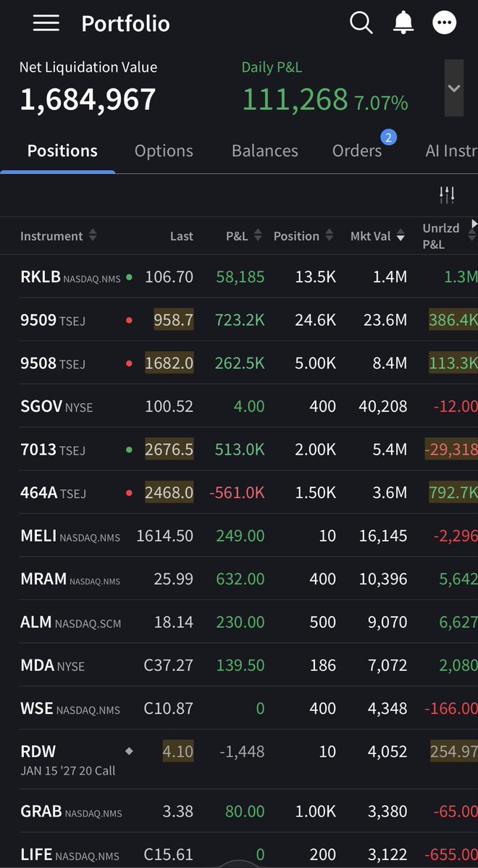This screenshot has width=478, height=868.
Task: Tap the MELI last price 1614.50
Action: pyautogui.click(x=165, y=536)
